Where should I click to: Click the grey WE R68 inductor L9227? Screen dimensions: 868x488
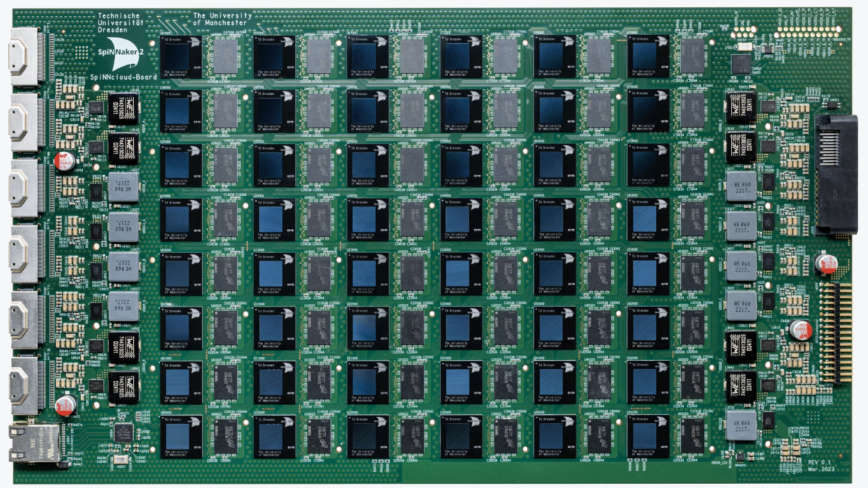(x=740, y=187)
